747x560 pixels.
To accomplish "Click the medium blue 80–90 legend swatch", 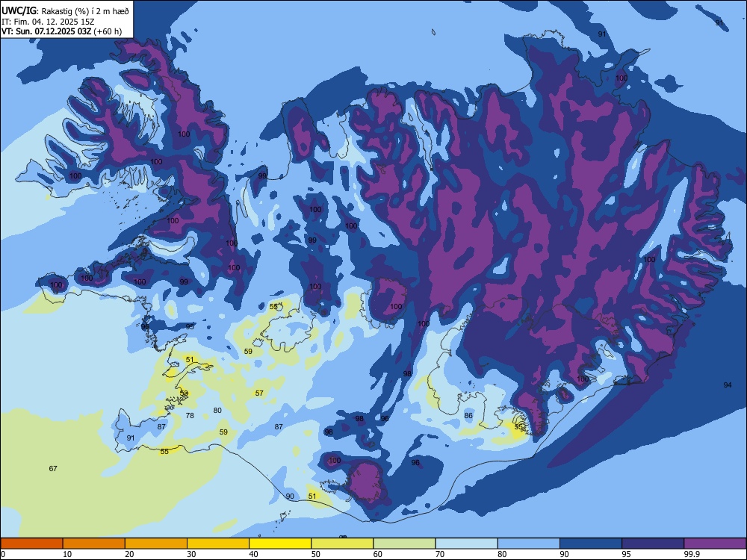I will tap(529, 544).
